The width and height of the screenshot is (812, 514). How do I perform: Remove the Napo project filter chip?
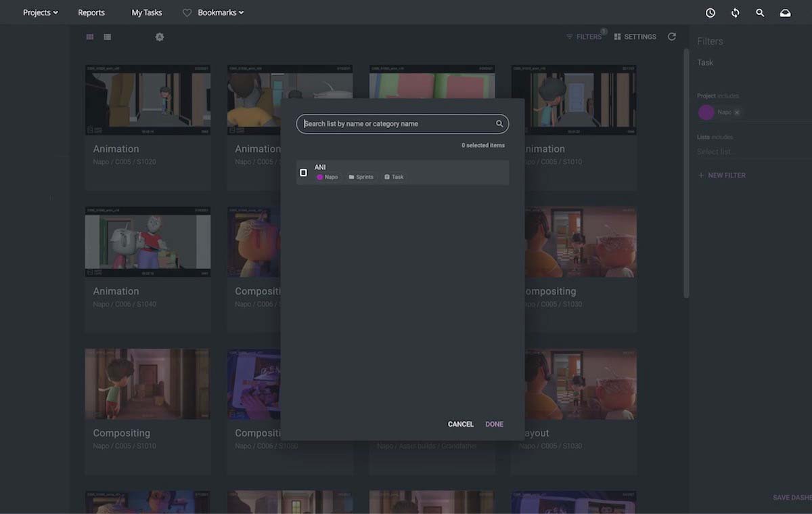click(x=737, y=112)
